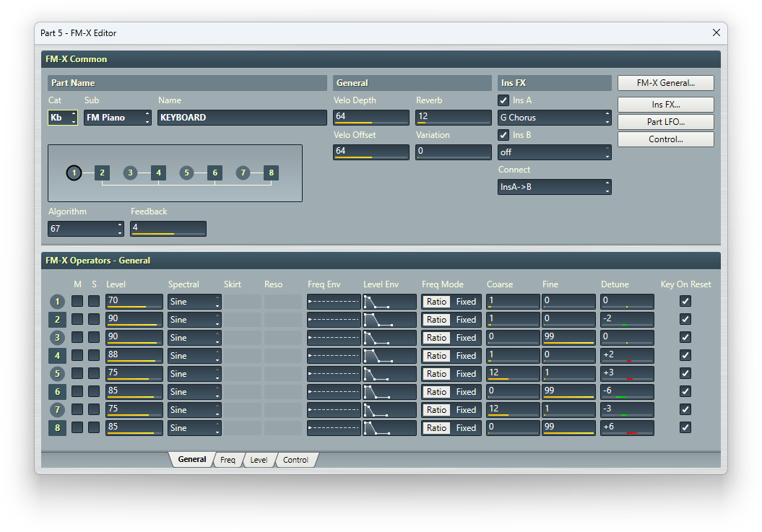Adjust the Feedback slider
Image resolution: width=762 pixels, height=532 pixels.
pos(168,229)
